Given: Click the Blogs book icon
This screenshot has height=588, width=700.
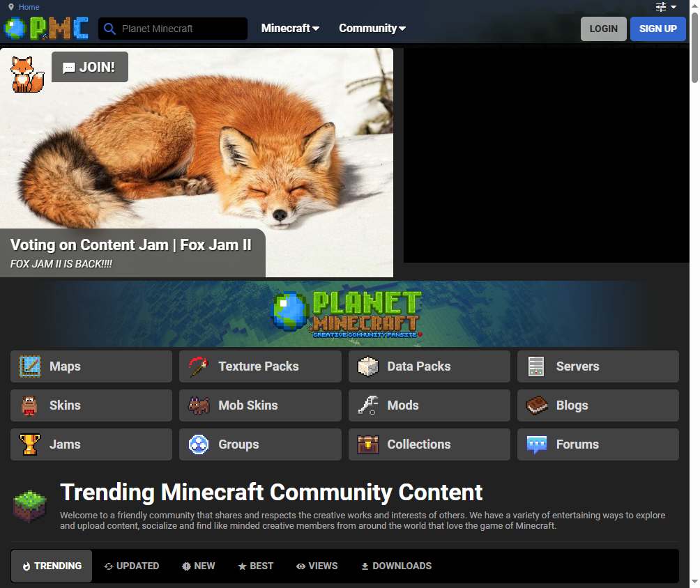Looking at the screenshot, I should [x=537, y=405].
